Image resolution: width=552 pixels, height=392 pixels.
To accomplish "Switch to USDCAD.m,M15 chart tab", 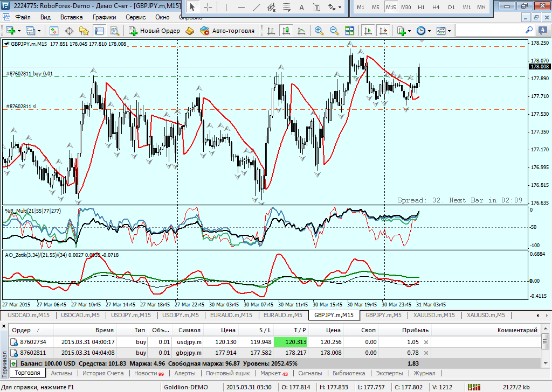I will [29, 315].
